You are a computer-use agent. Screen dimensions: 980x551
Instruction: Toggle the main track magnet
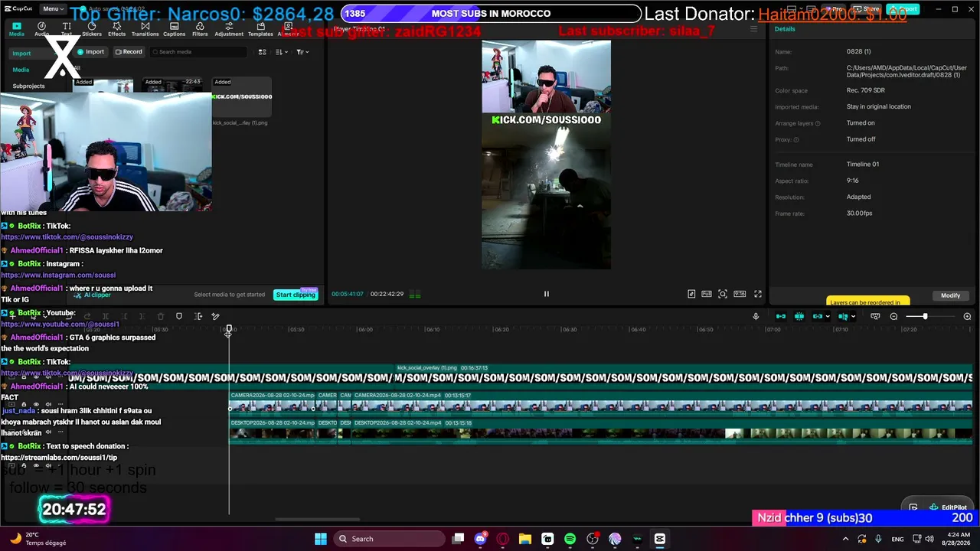(x=781, y=316)
